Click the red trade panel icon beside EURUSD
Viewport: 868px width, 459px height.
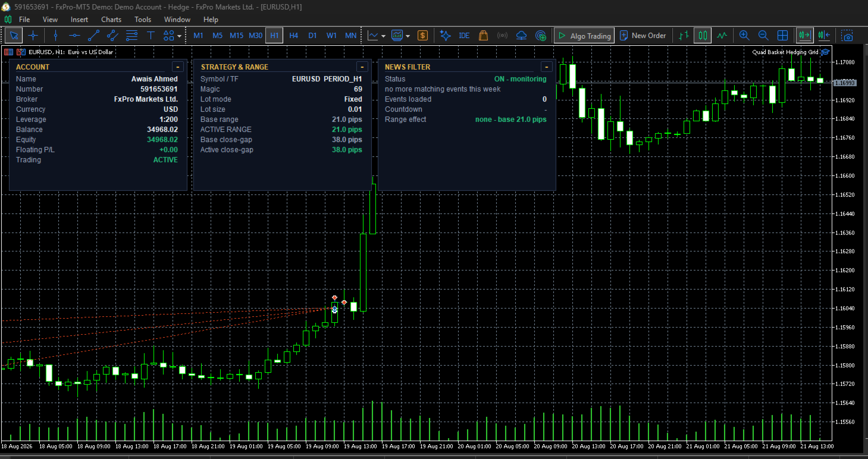coord(8,52)
